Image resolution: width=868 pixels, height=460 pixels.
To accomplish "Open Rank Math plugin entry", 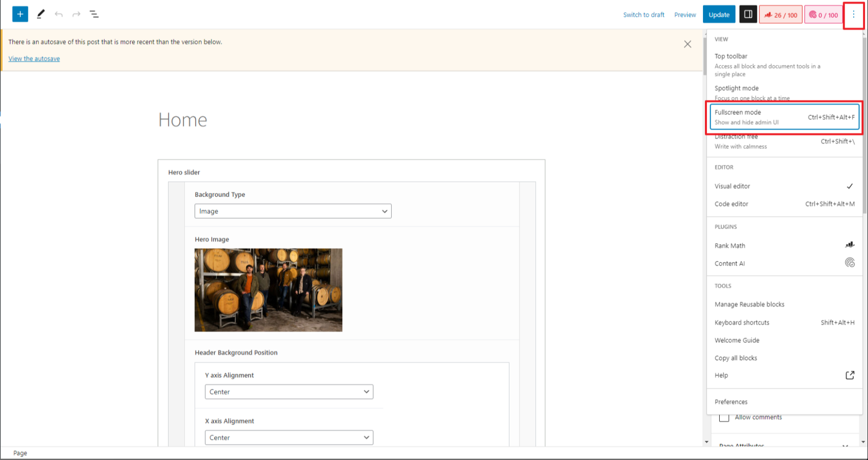I will click(x=784, y=246).
